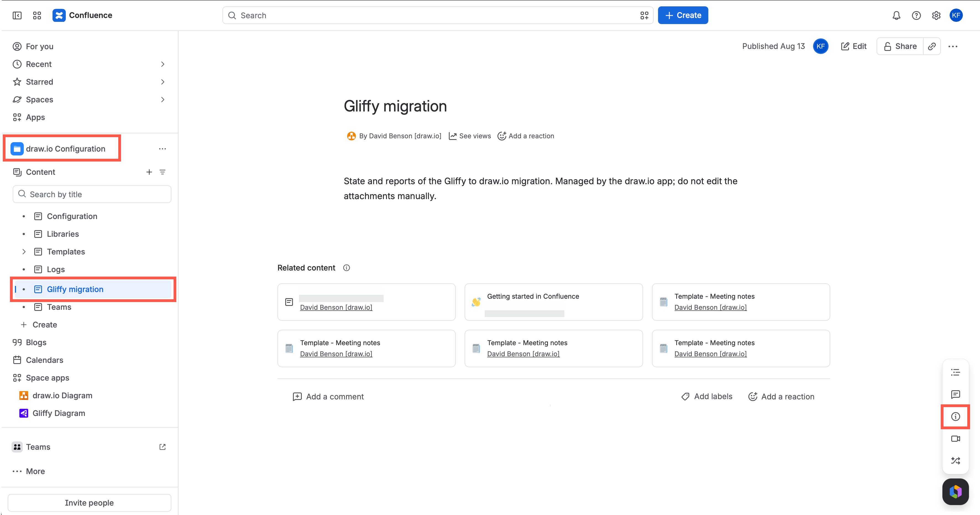
Task: Open the settings gear icon
Action: click(936, 15)
